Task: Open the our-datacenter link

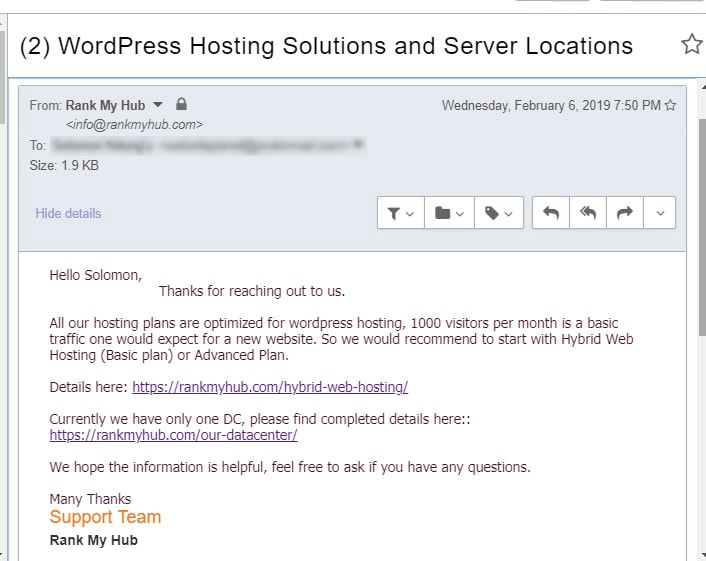Action: click(x=173, y=435)
